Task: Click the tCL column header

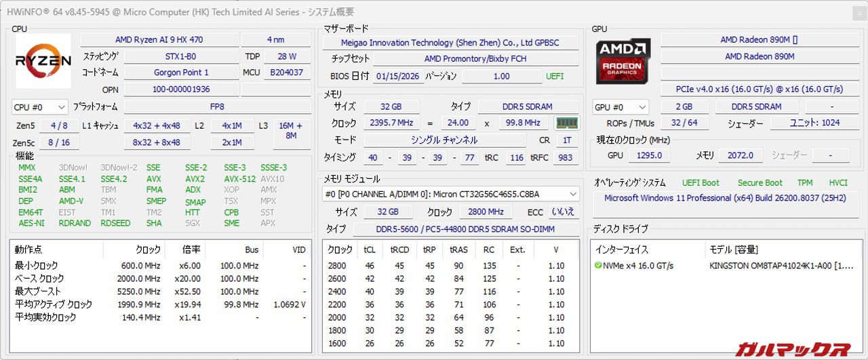Action: [370, 249]
